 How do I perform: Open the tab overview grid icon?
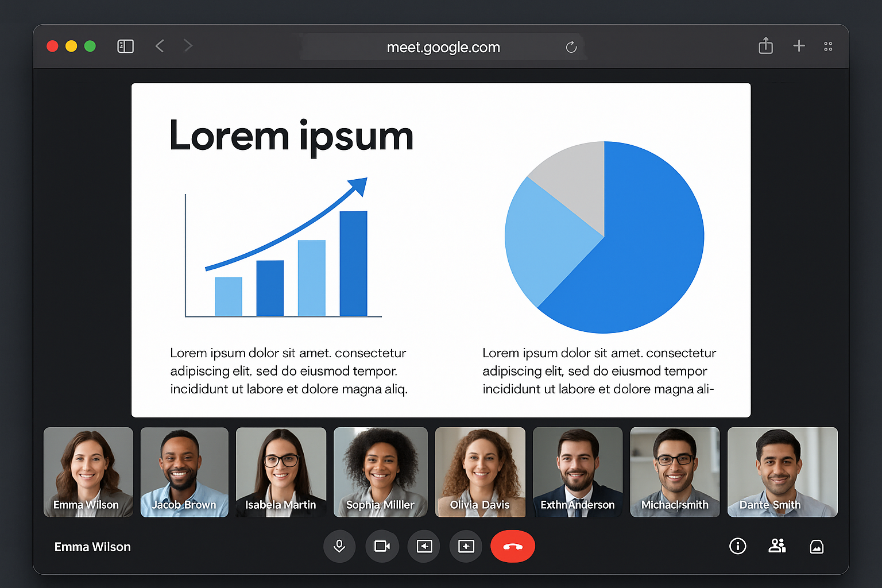pos(828,46)
